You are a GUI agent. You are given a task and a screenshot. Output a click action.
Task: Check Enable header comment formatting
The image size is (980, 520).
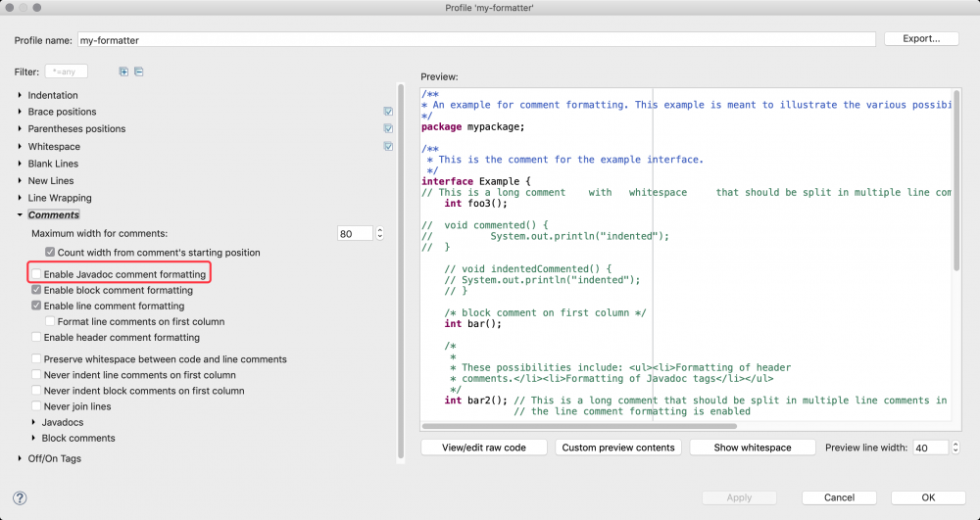tap(37, 337)
